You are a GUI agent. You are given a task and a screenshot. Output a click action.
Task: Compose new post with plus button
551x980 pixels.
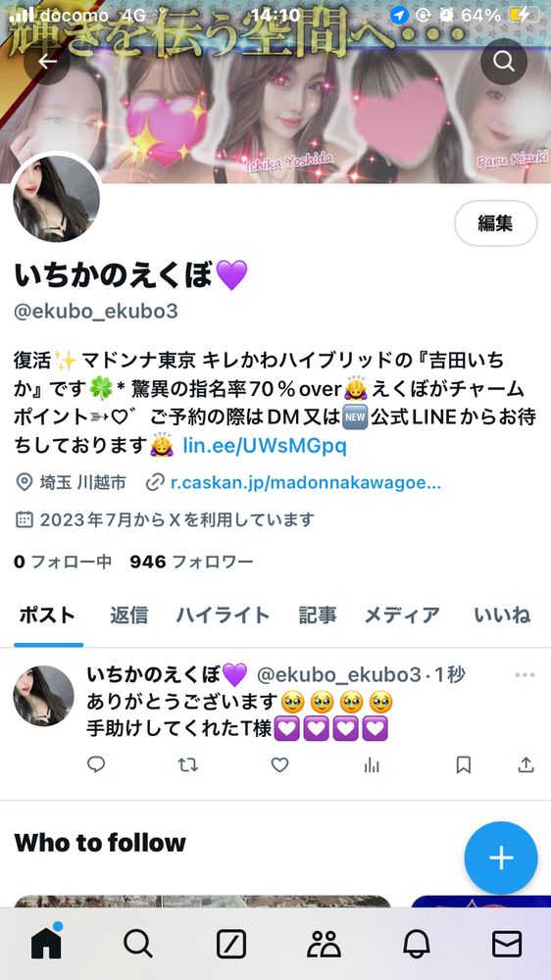(x=501, y=857)
